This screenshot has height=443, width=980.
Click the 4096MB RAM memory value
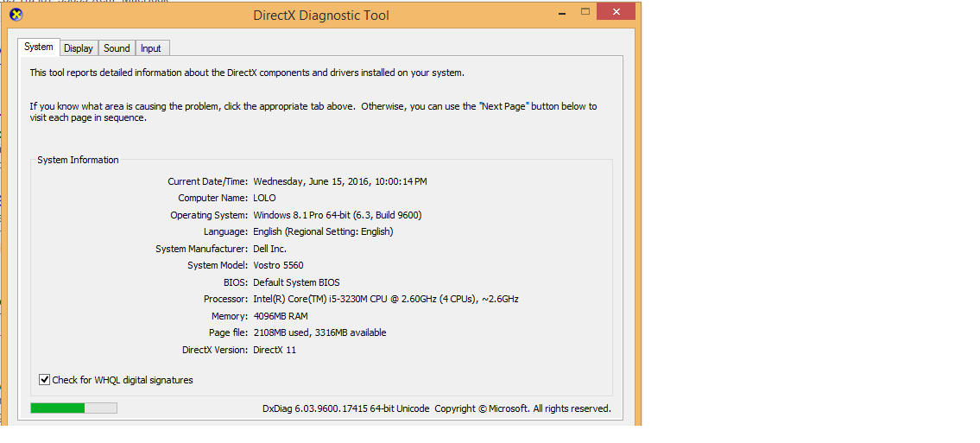tap(280, 316)
